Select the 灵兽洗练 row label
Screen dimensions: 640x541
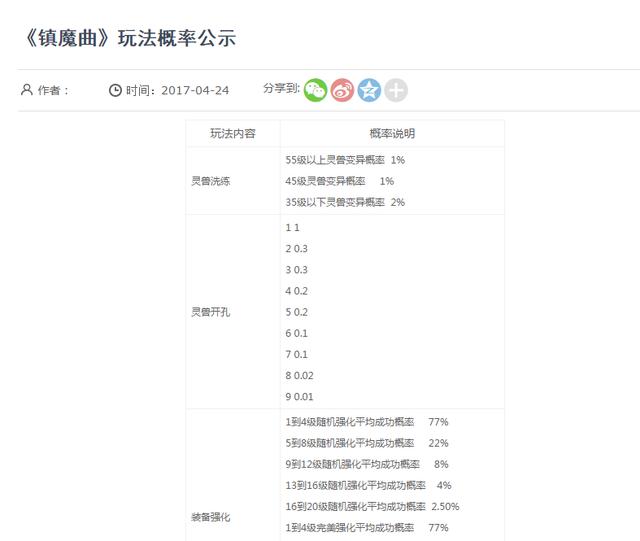pyautogui.click(x=210, y=181)
